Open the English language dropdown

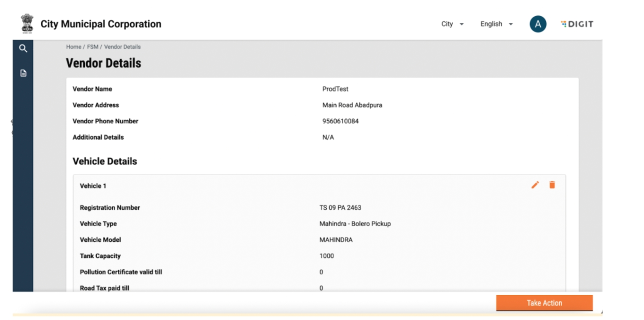tap(496, 24)
